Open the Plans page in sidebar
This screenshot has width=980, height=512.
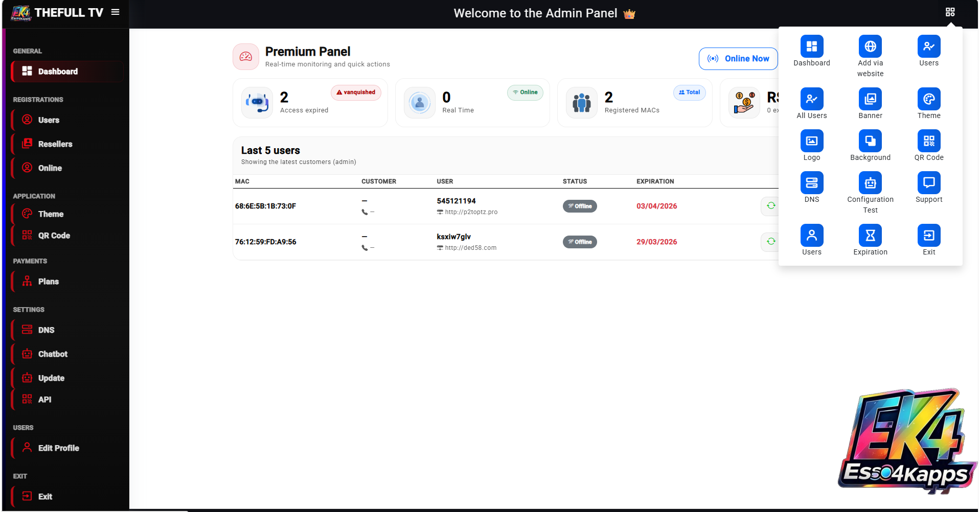49,282
